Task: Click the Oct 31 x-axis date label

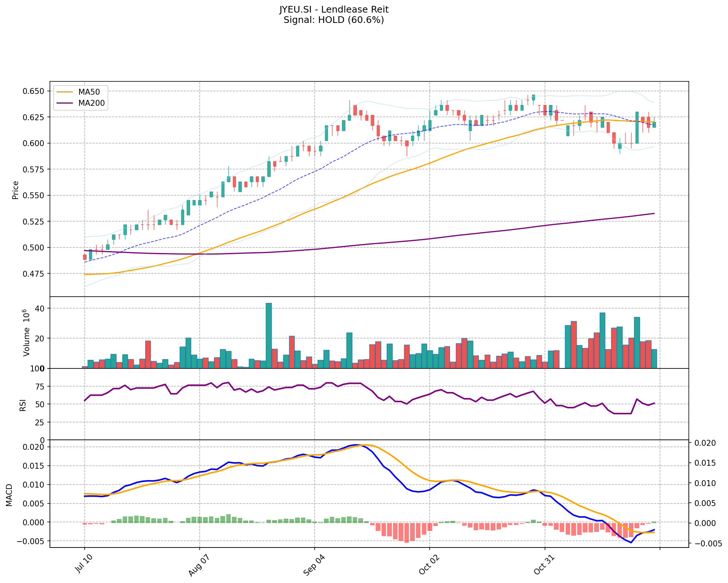Action: [x=543, y=565]
